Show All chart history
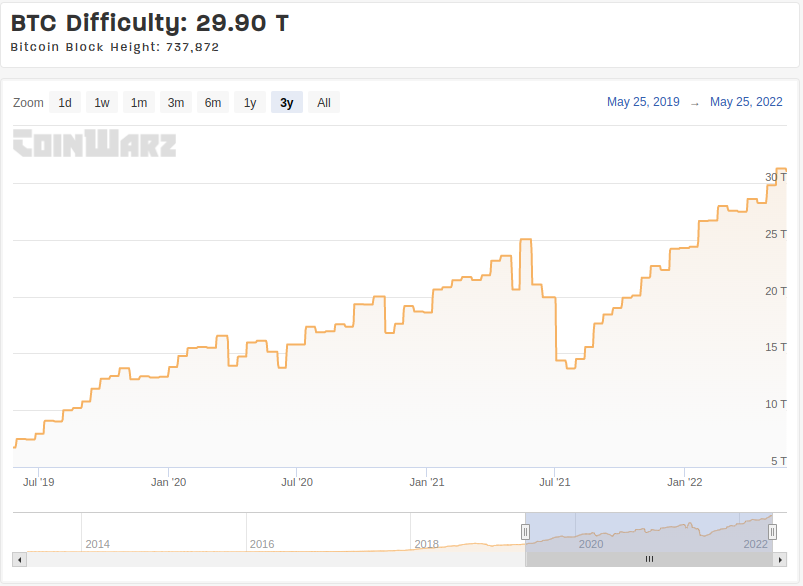803x586 pixels. [x=324, y=102]
